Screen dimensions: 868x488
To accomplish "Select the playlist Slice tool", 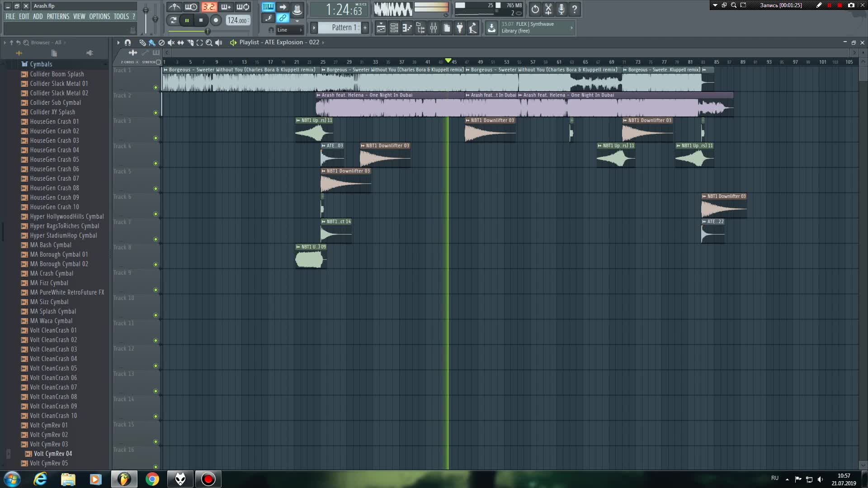I will pyautogui.click(x=190, y=42).
